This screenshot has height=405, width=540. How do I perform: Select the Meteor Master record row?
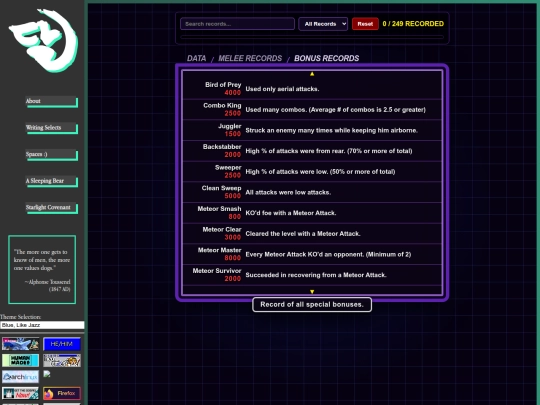coord(312,254)
